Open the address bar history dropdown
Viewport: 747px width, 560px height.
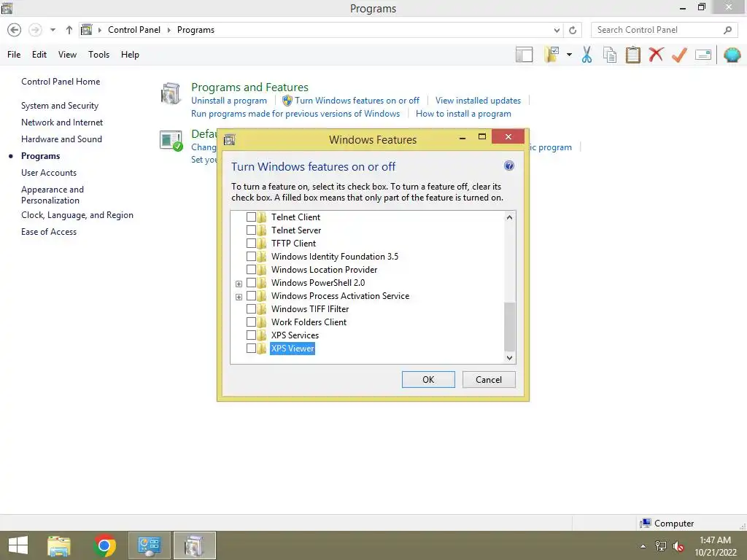tap(557, 30)
